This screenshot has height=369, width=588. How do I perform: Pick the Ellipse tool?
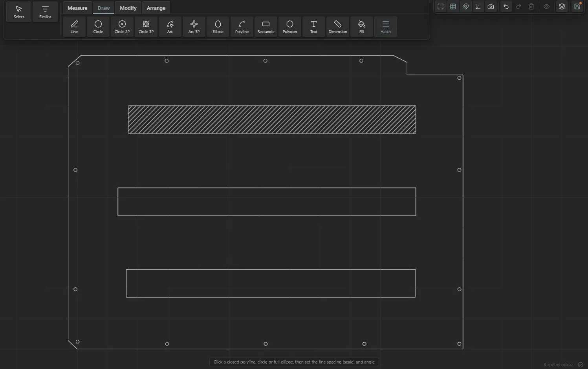218,27
